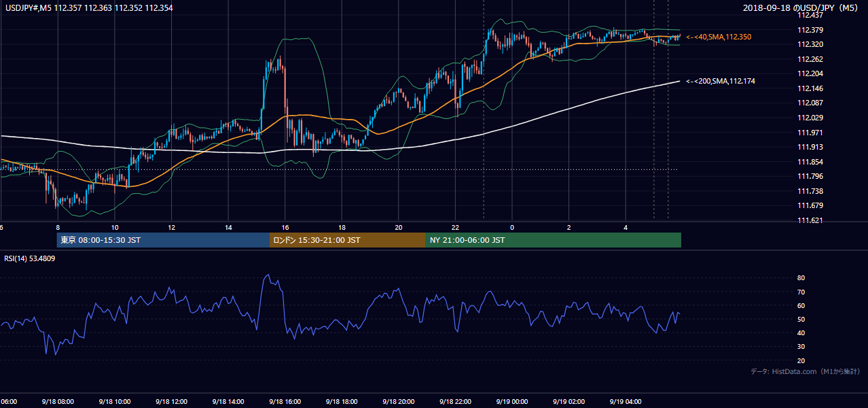Click the RSI scale value 80
The height and width of the screenshot is (408, 868).
tap(801, 278)
